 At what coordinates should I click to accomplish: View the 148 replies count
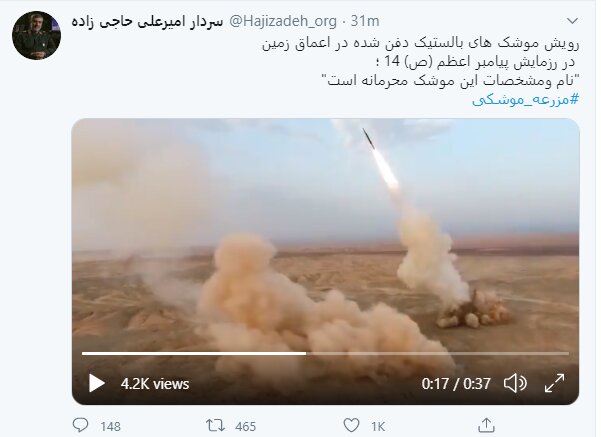pyautogui.click(x=110, y=426)
